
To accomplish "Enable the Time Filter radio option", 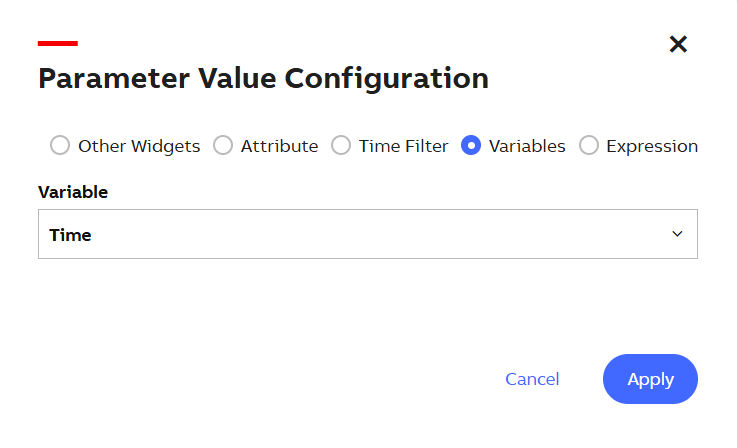I will click(x=341, y=146).
